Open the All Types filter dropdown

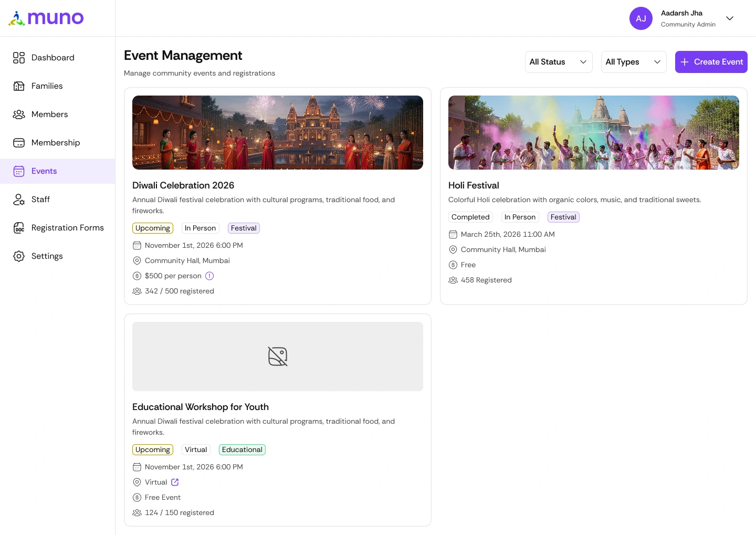coord(634,62)
